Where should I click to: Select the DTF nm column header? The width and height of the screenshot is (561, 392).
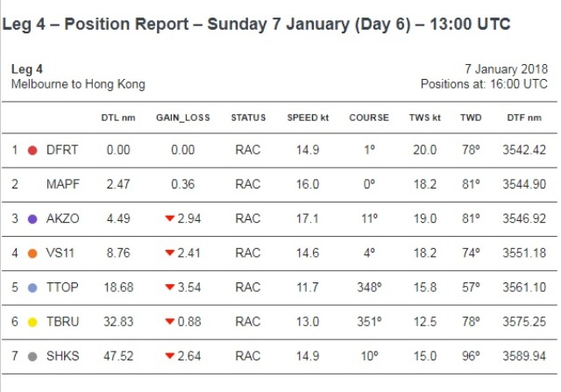coord(524,118)
